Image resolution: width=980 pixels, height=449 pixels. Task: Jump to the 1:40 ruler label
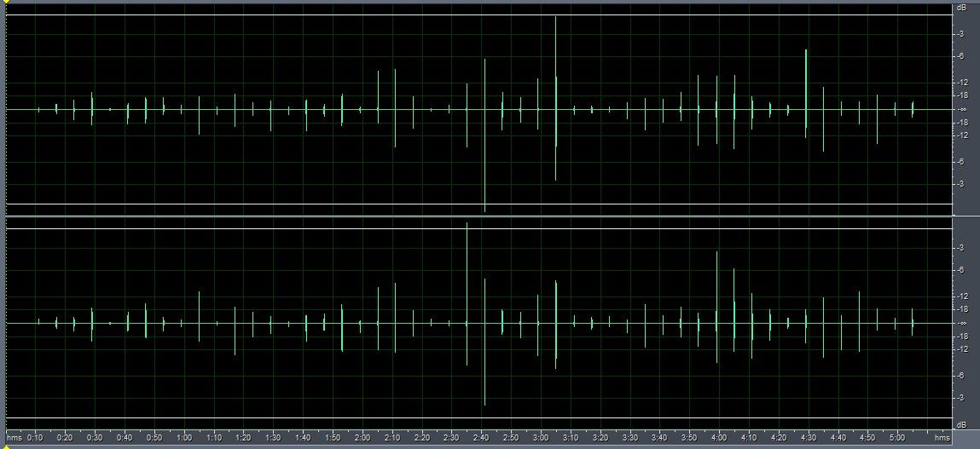coord(303,439)
